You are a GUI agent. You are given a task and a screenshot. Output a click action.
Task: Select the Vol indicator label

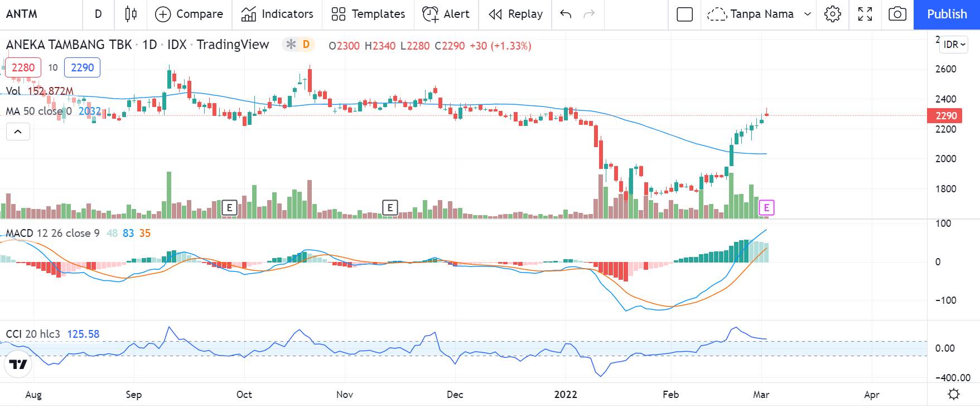click(x=13, y=91)
